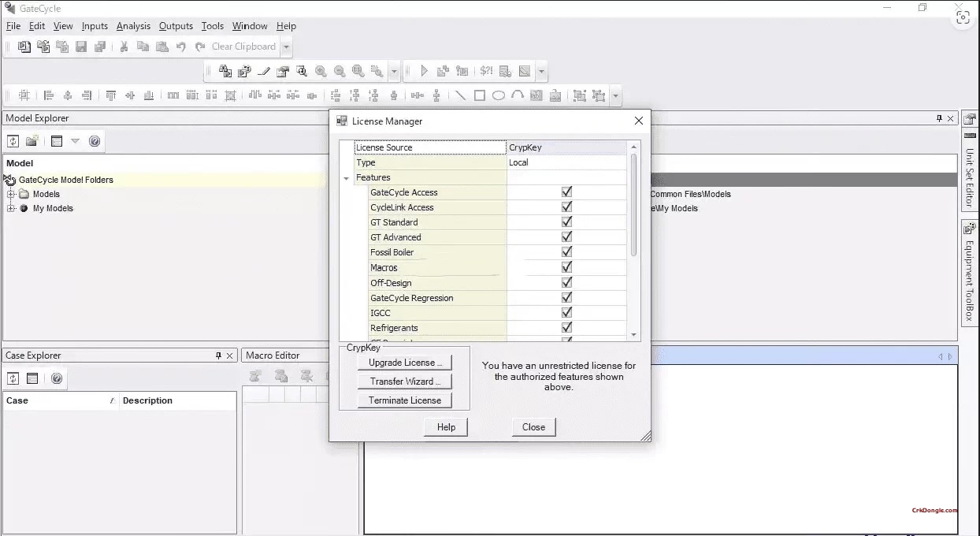The height and width of the screenshot is (536, 980).
Task: Click the Upgrade License button
Action: tap(404, 362)
